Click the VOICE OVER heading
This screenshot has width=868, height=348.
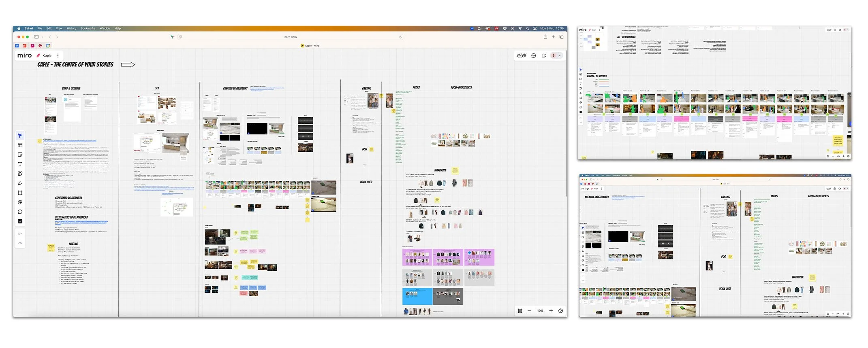tap(366, 182)
